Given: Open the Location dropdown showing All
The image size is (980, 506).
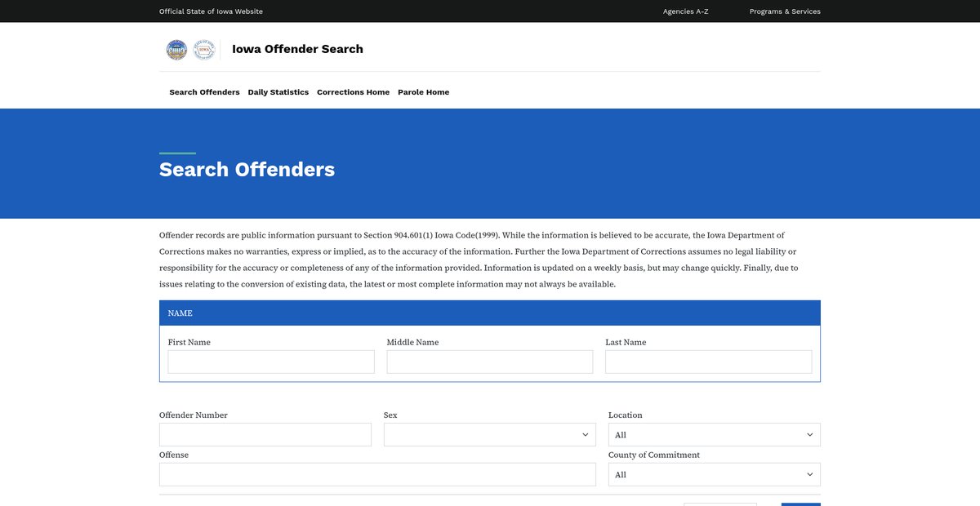Looking at the screenshot, I should click(x=715, y=435).
